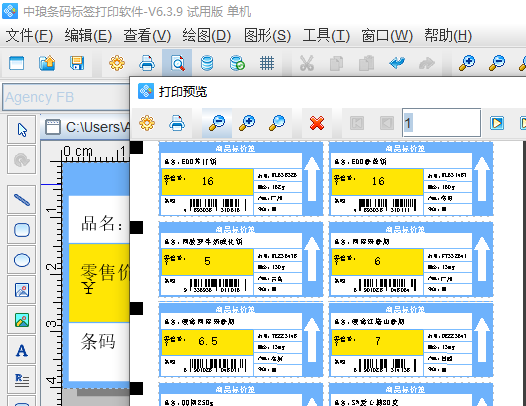Click the preview label priced 16 on left
This screenshot has height=406, width=526.
click(241, 179)
